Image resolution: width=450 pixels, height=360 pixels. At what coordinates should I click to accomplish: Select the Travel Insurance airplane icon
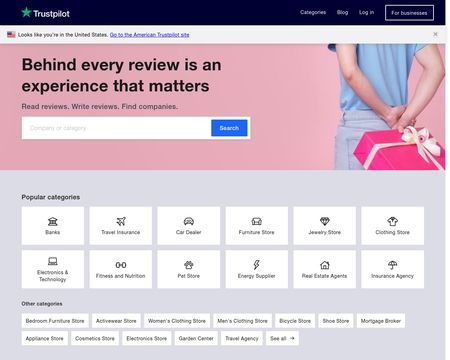pyautogui.click(x=121, y=221)
